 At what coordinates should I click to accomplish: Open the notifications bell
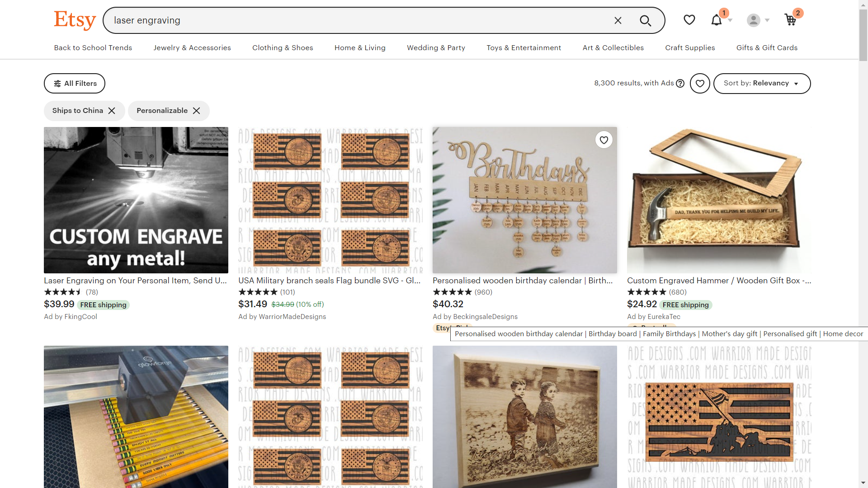pyautogui.click(x=717, y=20)
